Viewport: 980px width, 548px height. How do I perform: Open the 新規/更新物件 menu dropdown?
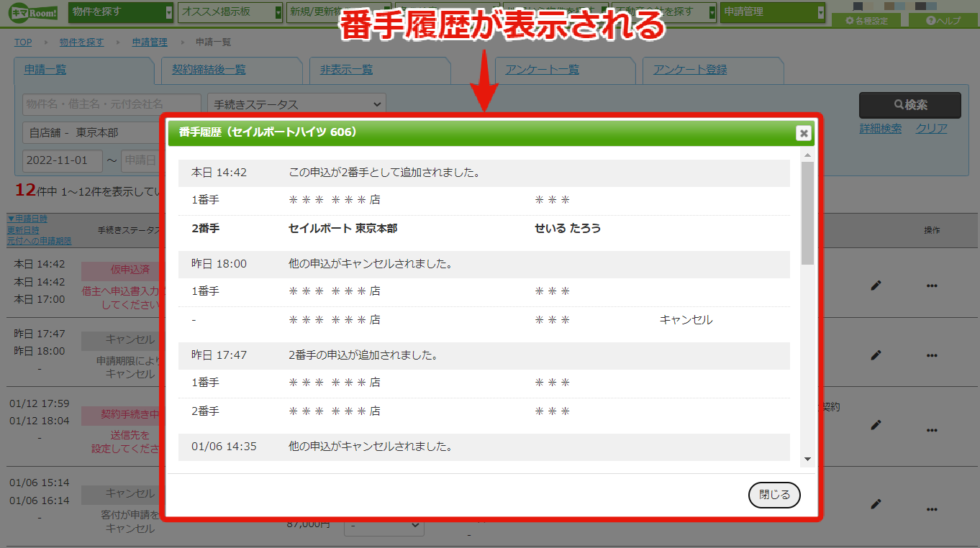point(339,12)
